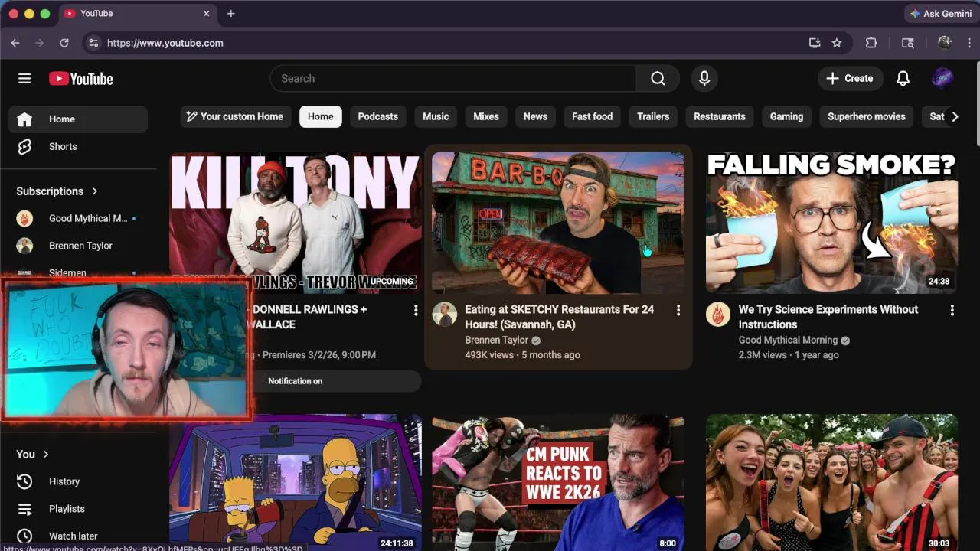This screenshot has width=980, height=551.
Task: Click the search magnifier button
Action: point(658,78)
